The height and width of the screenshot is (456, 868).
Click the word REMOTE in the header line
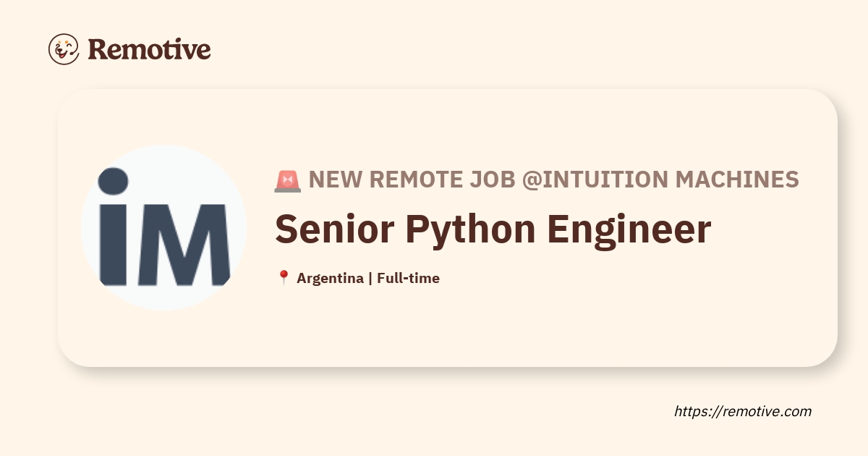click(x=416, y=179)
